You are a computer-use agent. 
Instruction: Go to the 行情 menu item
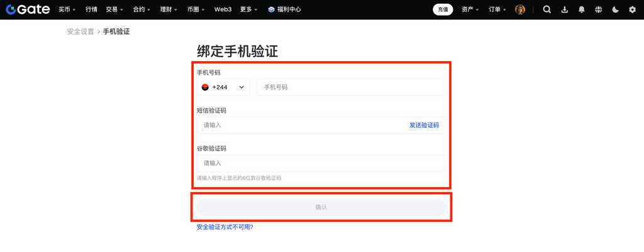[x=92, y=9]
